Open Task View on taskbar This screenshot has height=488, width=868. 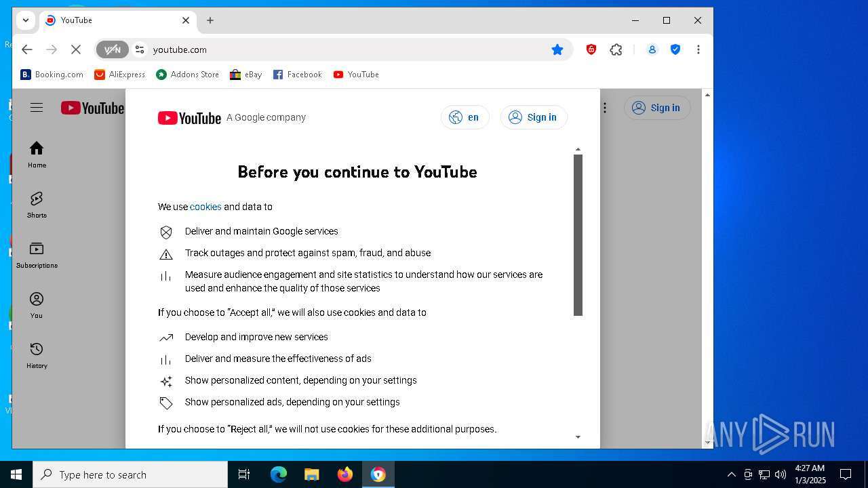[x=244, y=474]
